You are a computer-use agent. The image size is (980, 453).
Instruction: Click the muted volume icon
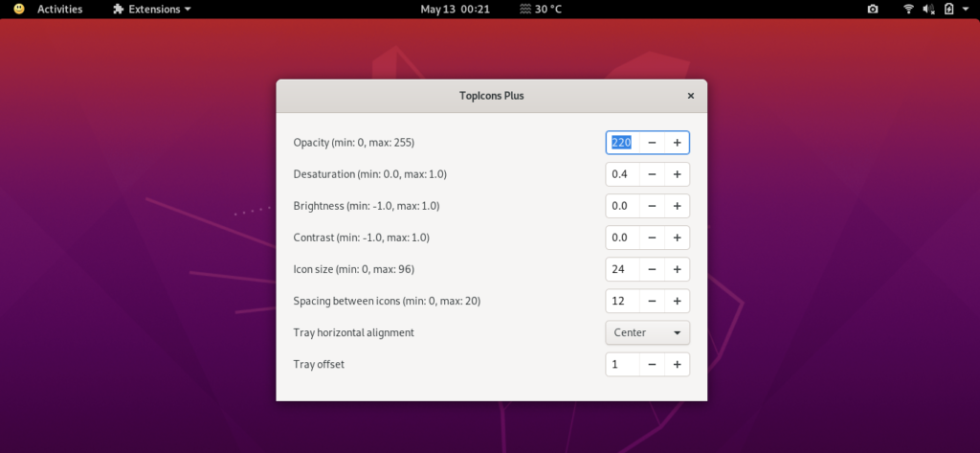(x=928, y=10)
